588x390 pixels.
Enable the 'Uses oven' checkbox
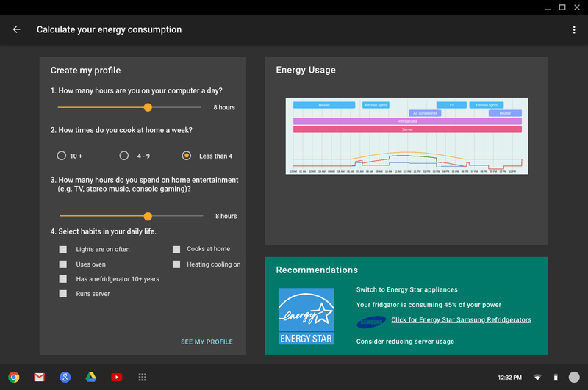pos(63,264)
